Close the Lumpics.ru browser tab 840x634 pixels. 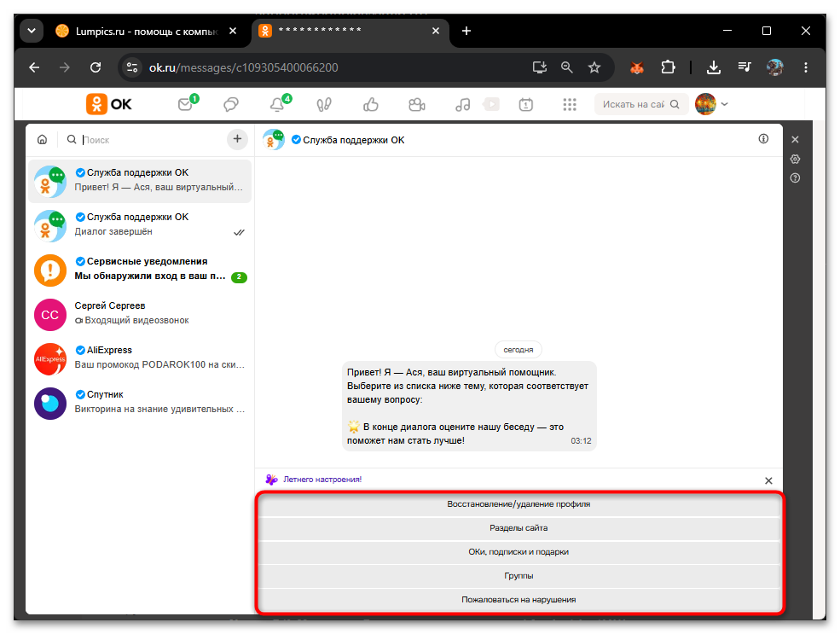[x=233, y=31]
